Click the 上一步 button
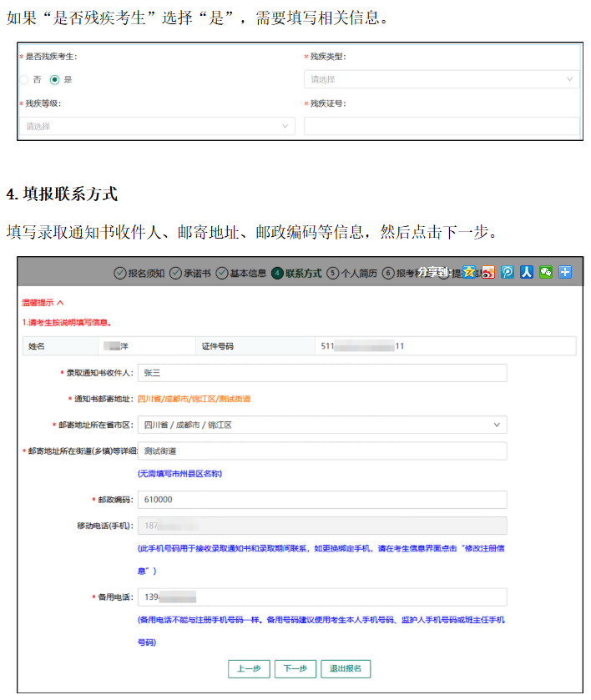This screenshot has width=591, height=700. point(249,668)
